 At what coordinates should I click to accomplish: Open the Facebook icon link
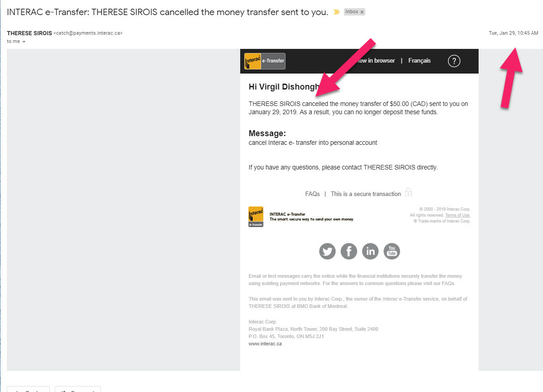[348, 251]
